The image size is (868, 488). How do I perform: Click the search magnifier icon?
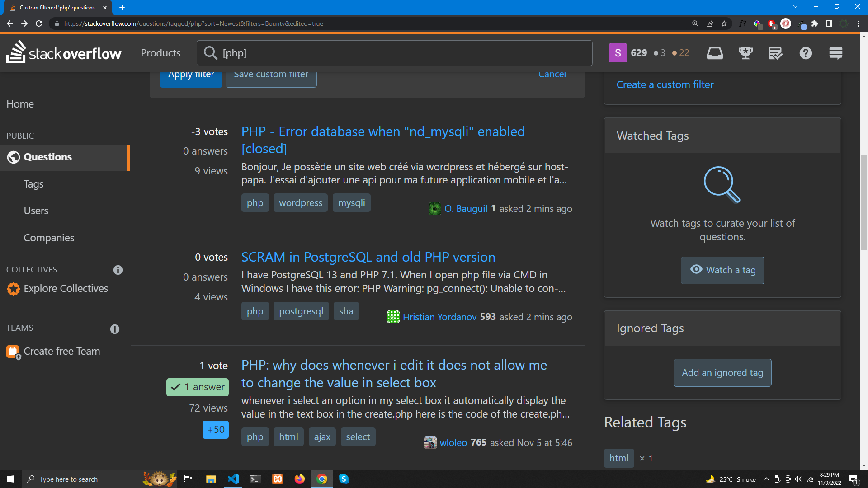pyautogui.click(x=210, y=53)
